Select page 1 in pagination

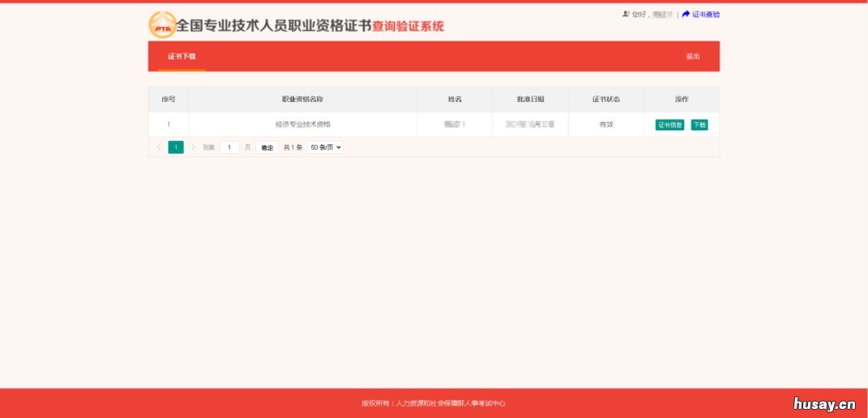coord(176,147)
